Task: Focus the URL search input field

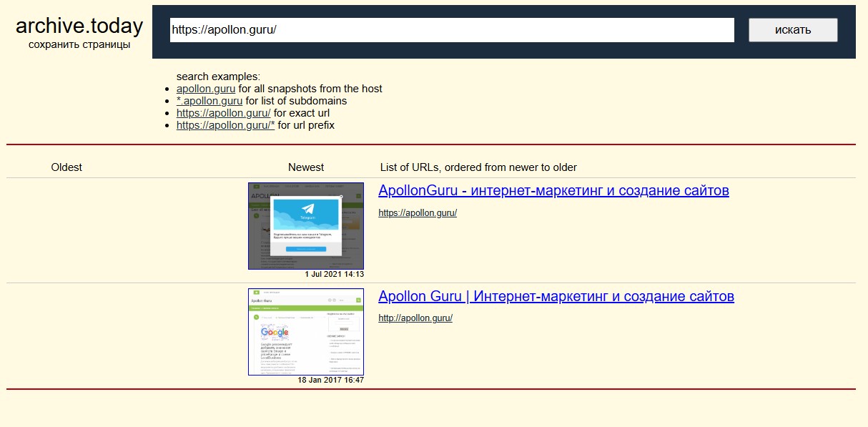Action: 452,30
